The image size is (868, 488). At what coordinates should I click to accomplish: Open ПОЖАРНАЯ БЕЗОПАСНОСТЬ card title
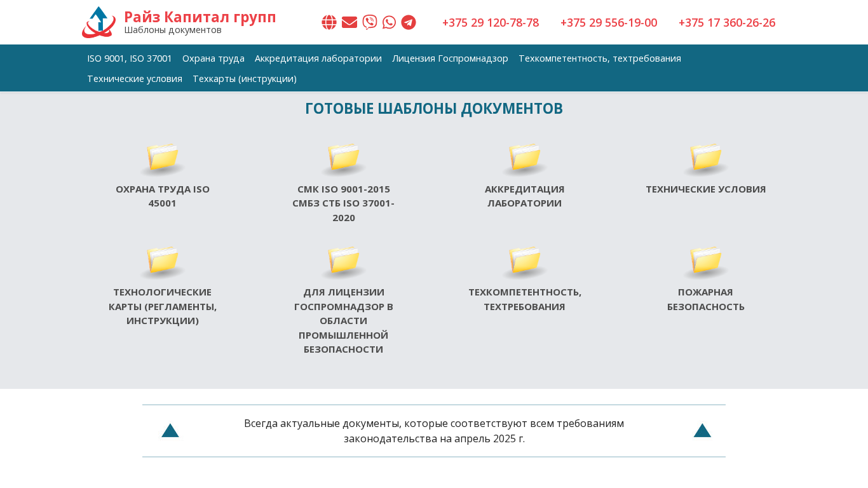(706, 299)
